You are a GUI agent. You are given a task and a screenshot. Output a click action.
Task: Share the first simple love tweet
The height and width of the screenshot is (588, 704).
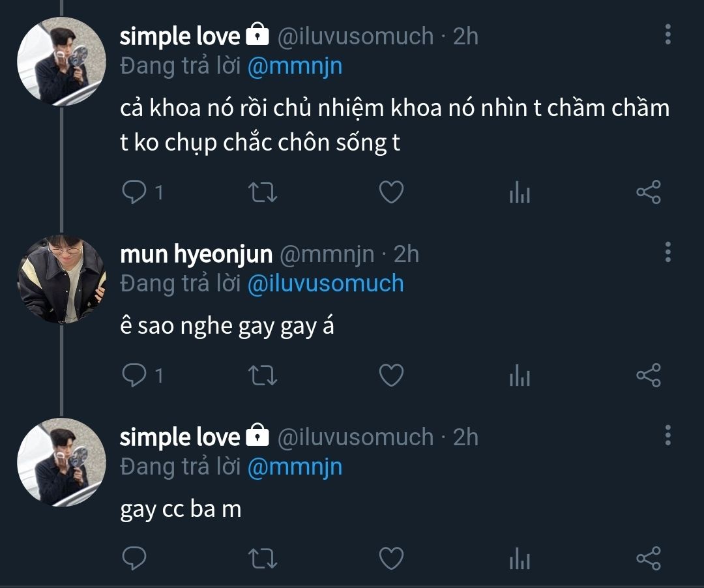[x=648, y=192]
